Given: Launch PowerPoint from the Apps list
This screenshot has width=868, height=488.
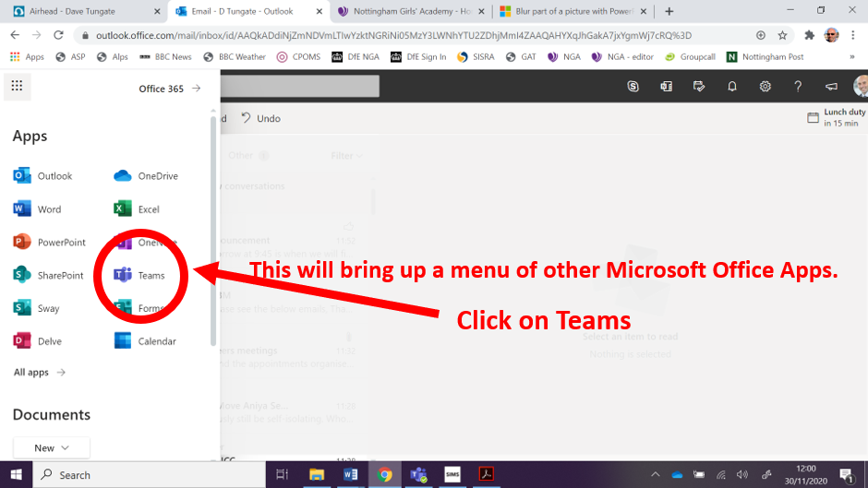Looking at the screenshot, I should coord(49,243).
